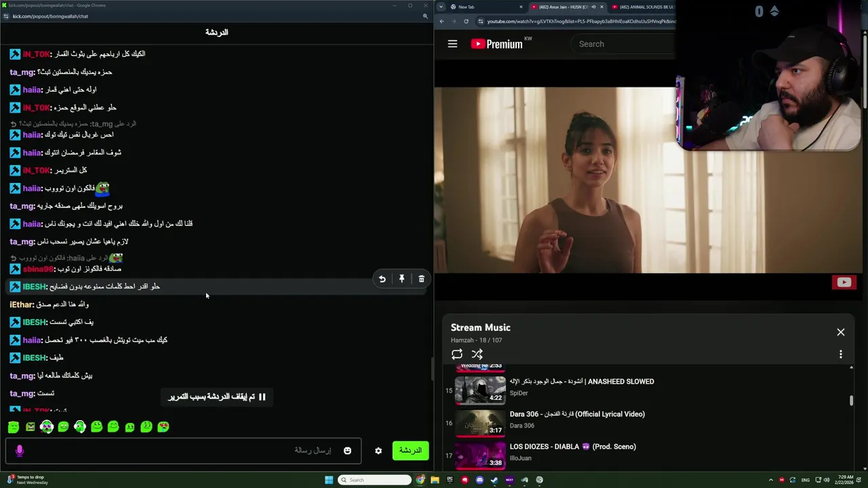Open Stream Music playlist more options menu
Viewport: 868px width, 488px height.
(x=840, y=354)
